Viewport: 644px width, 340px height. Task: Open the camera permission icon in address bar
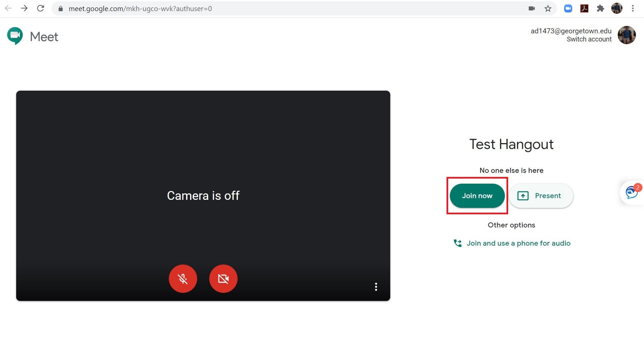click(x=532, y=9)
